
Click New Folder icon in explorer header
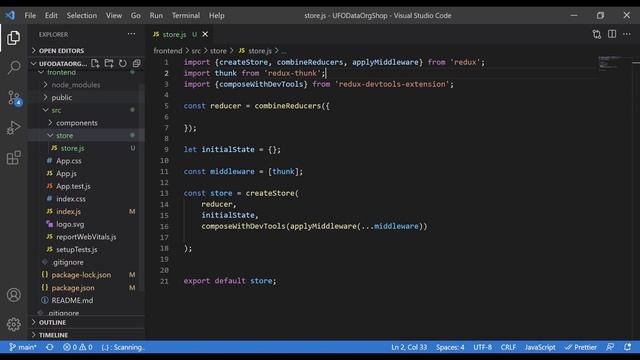tap(109, 63)
